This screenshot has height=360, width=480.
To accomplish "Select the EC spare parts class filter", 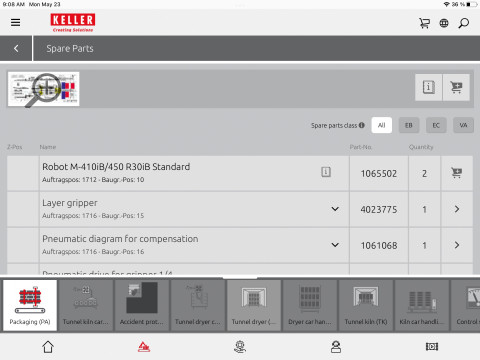I will [436, 125].
